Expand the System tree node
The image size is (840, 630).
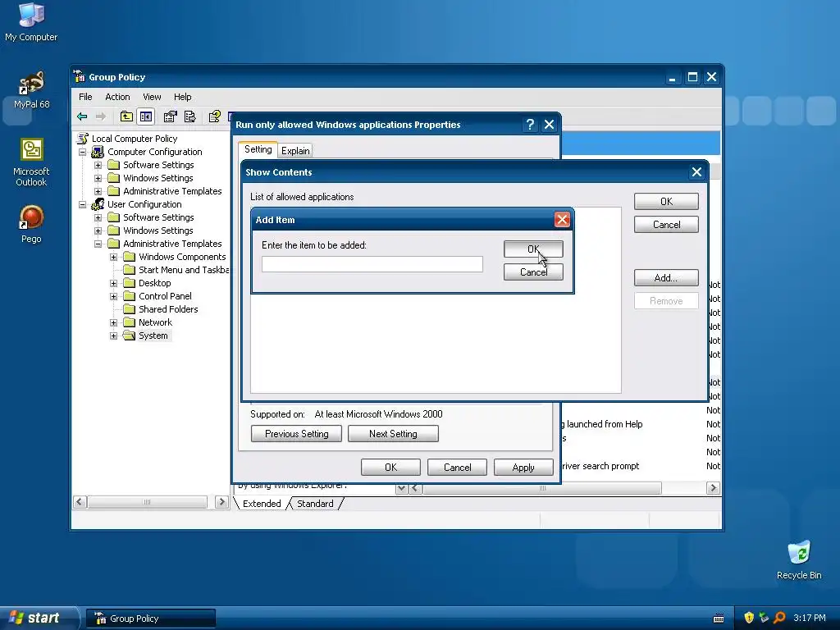click(x=113, y=336)
